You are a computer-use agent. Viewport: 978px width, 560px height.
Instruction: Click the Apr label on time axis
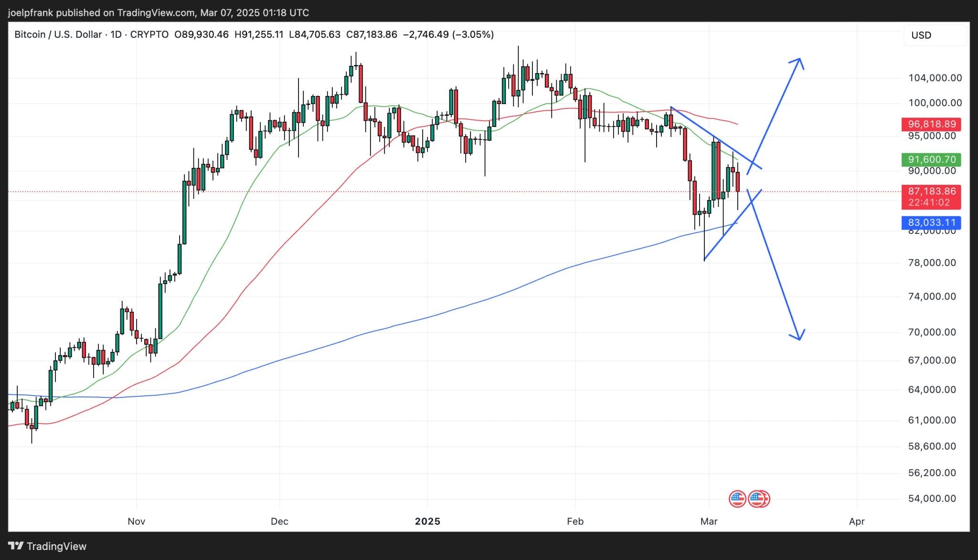click(x=857, y=521)
